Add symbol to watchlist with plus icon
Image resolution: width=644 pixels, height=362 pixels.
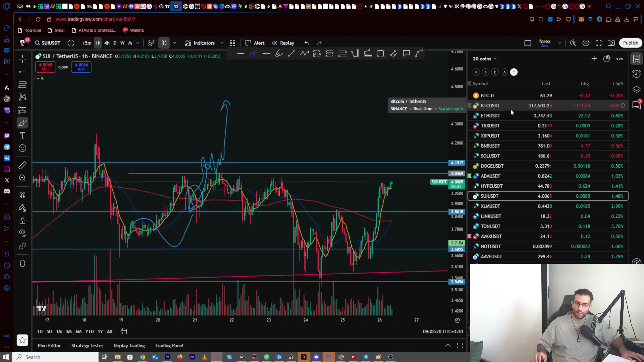coord(594,59)
